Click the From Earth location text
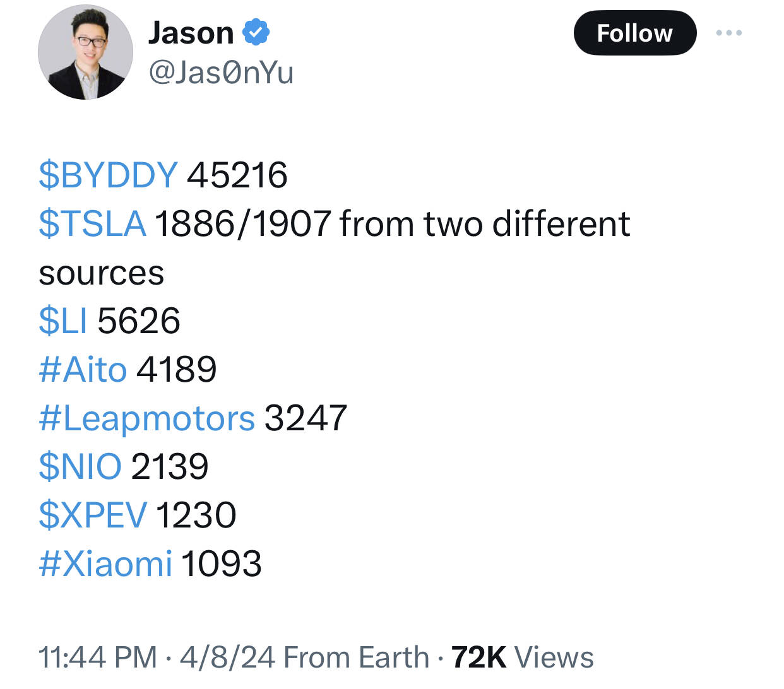The image size is (784, 689). pyautogui.click(x=357, y=657)
